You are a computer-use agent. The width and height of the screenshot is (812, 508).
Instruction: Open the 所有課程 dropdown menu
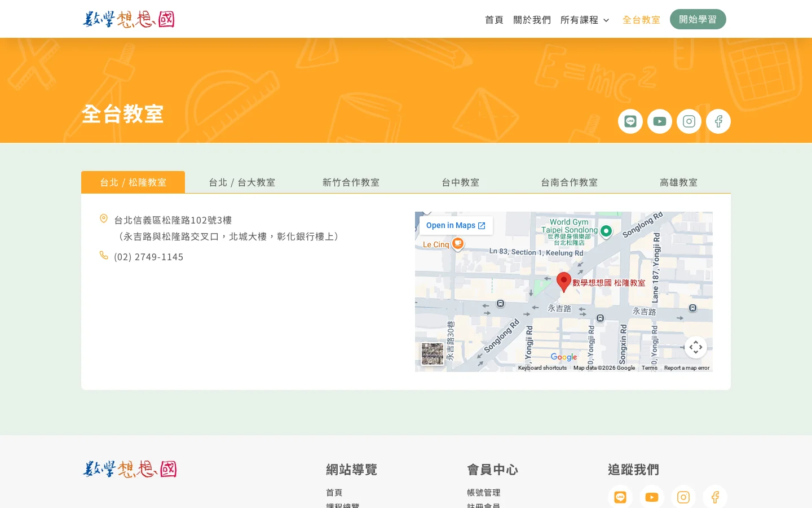coord(585,19)
